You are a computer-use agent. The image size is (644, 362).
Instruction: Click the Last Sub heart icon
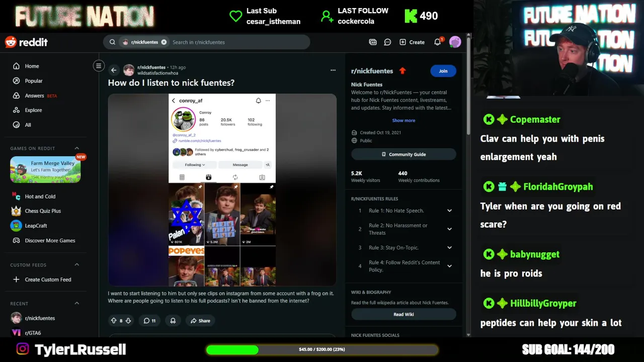(x=235, y=16)
